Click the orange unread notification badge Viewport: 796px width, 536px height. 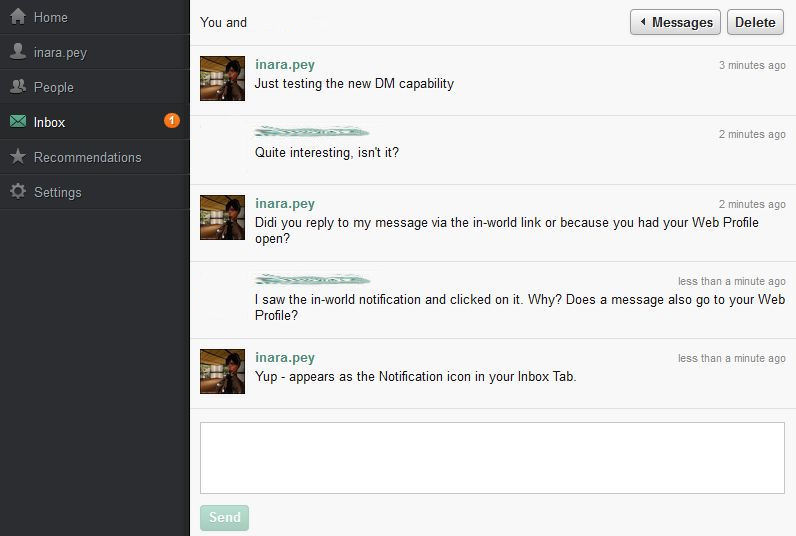(x=171, y=121)
